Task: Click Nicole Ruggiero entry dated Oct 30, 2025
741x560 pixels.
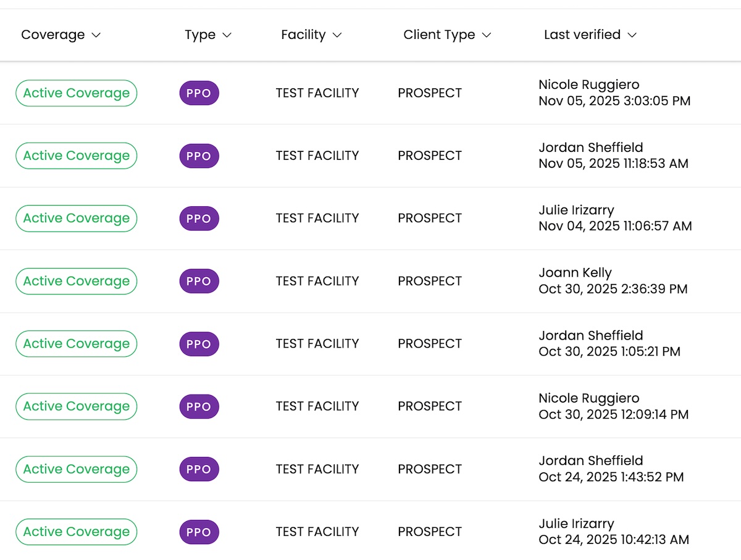Action: coord(588,398)
